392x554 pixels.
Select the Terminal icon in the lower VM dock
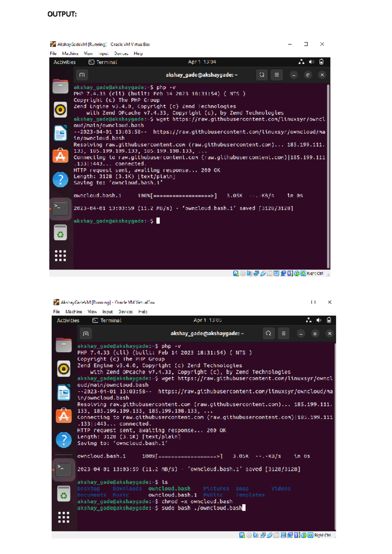click(x=64, y=469)
